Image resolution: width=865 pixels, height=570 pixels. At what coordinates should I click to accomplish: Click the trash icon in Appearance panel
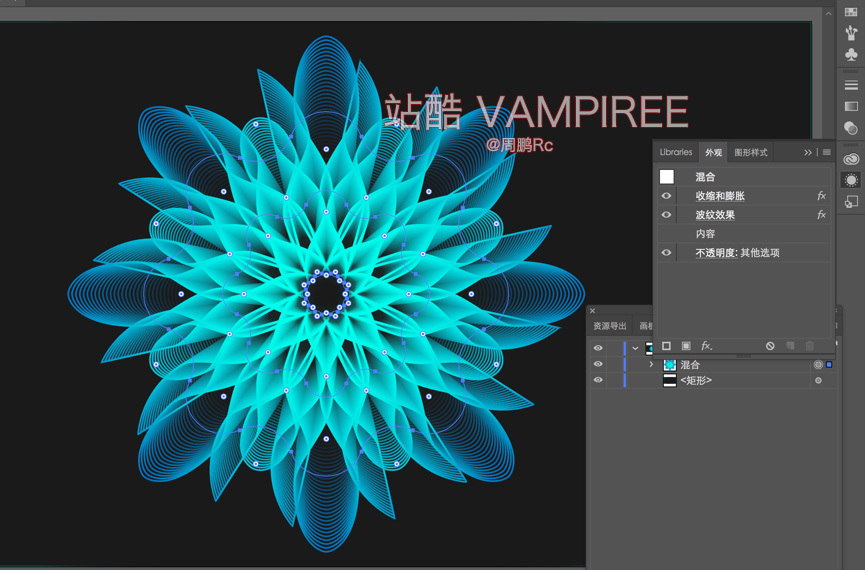[x=809, y=346]
